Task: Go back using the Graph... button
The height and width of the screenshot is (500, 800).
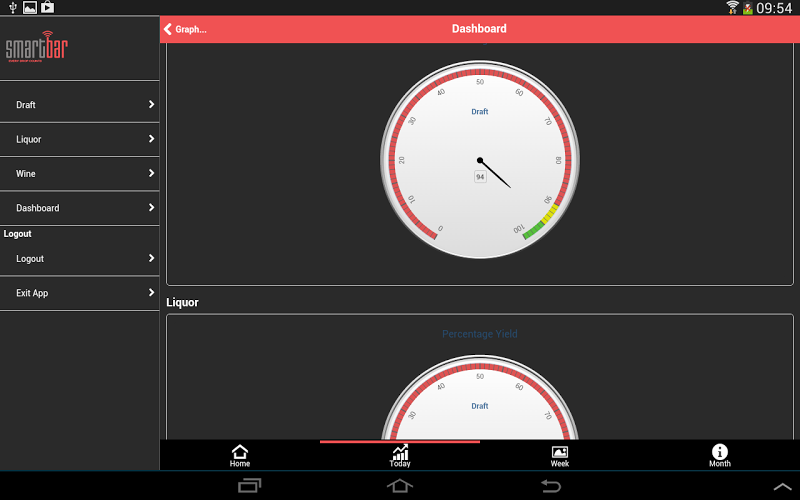Action: pyautogui.click(x=185, y=29)
